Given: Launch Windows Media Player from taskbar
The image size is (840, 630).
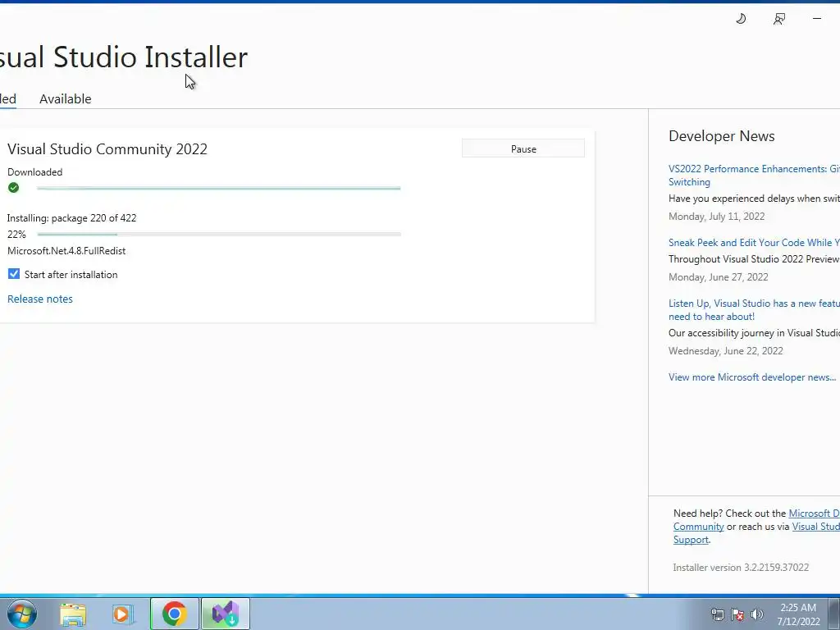Looking at the screenshot, I should point(123,614).
